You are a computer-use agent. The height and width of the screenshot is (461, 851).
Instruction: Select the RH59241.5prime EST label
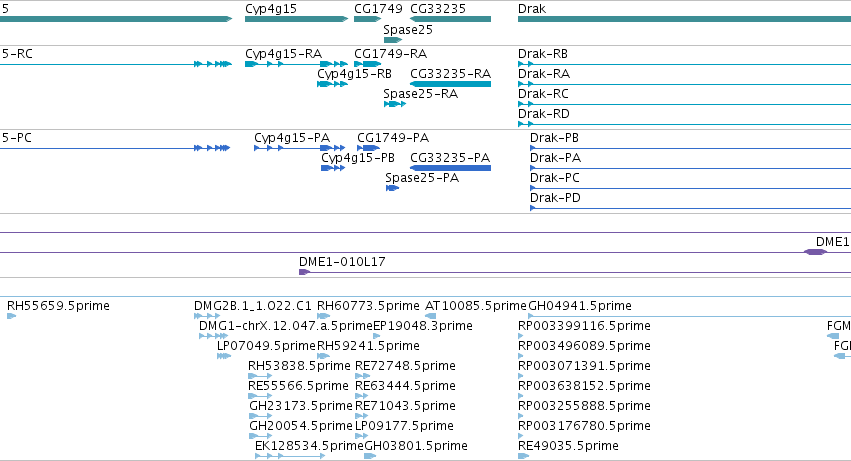[368, 346]
